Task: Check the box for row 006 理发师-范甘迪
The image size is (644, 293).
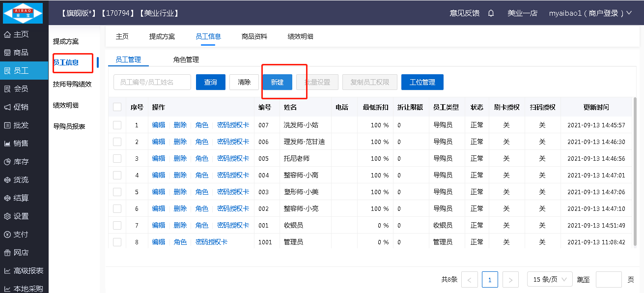Action: click(x=117, y=142)
